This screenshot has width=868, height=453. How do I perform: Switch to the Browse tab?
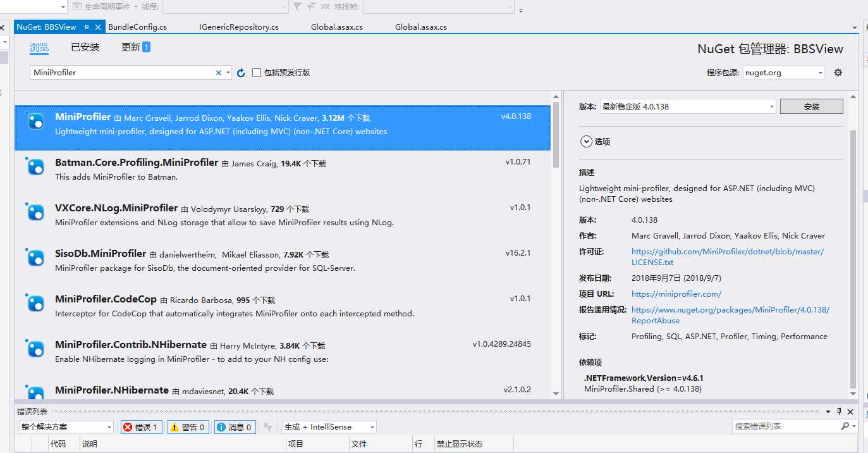[x=39, y=47]
